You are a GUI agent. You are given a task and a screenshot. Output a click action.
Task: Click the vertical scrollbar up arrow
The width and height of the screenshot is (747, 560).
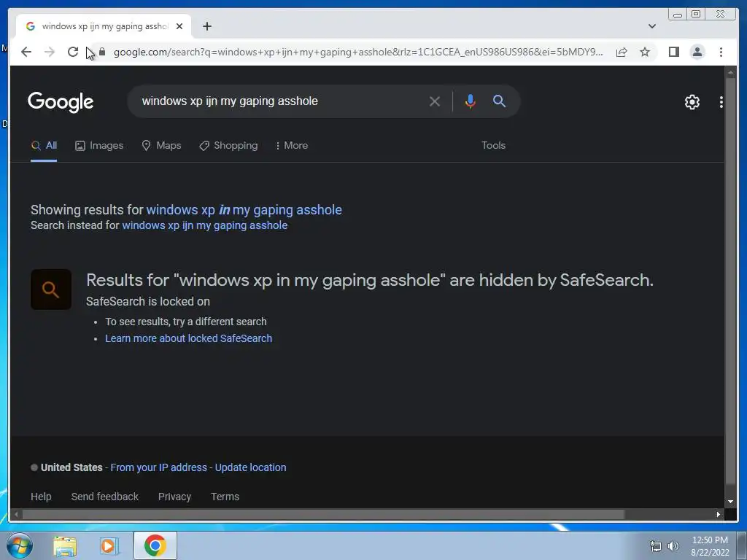click(730, 72)
